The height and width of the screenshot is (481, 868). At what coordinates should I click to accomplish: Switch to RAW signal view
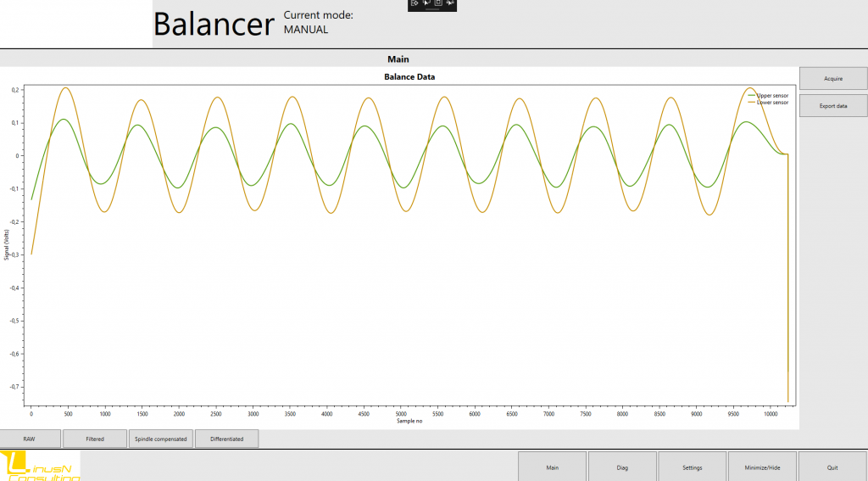click(x=30, y=439)
